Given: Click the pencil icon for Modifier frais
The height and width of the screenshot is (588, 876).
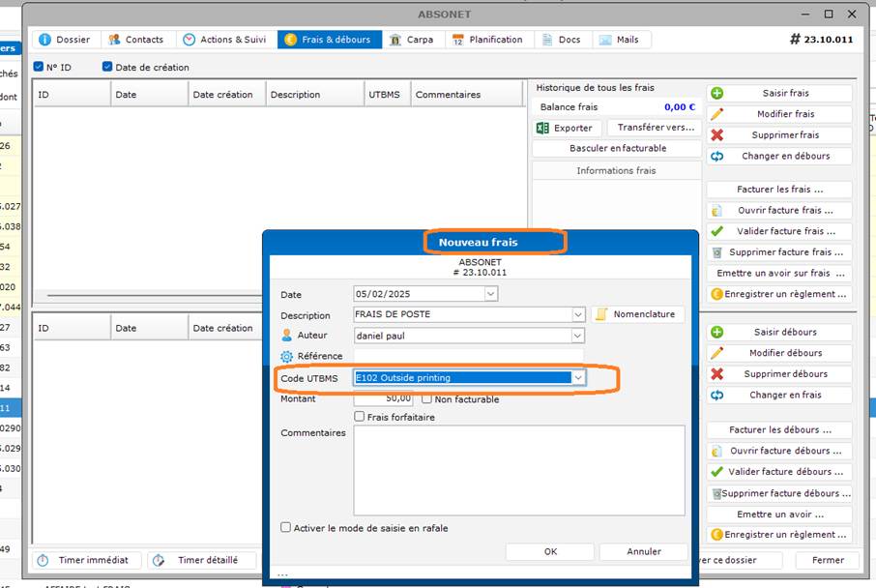Looking at the screenshot, I should click(x=716, y=114).
